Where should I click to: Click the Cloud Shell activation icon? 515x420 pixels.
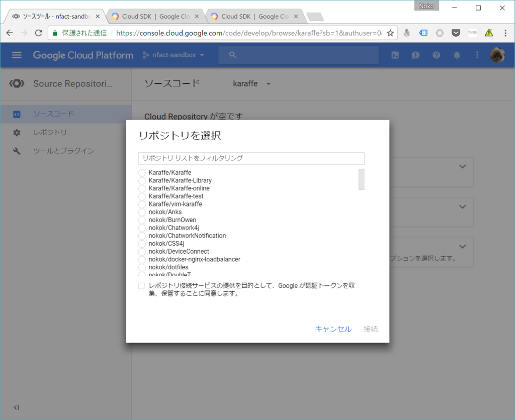395,55
